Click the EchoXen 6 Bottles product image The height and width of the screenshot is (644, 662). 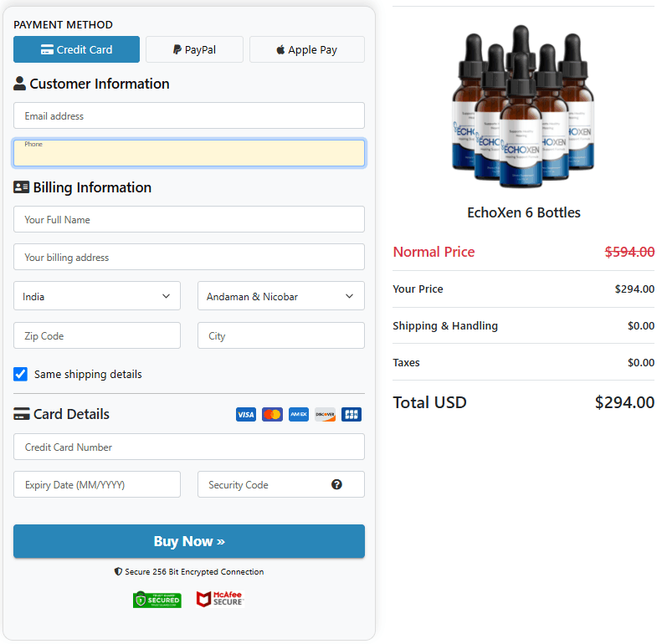[524, 107]
